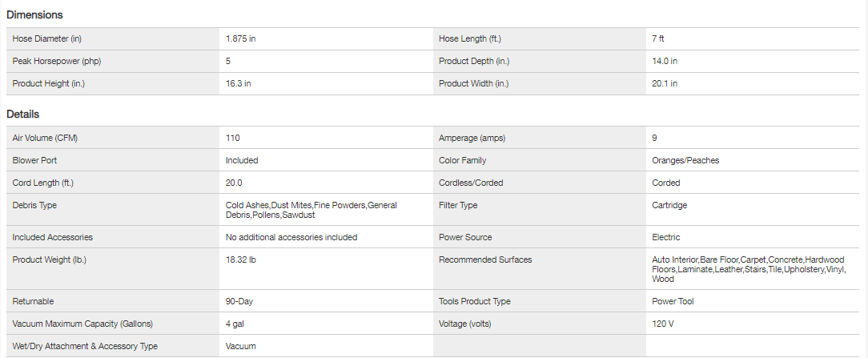Click the Details section heading
Screen dimensions: 868x358
23,115
